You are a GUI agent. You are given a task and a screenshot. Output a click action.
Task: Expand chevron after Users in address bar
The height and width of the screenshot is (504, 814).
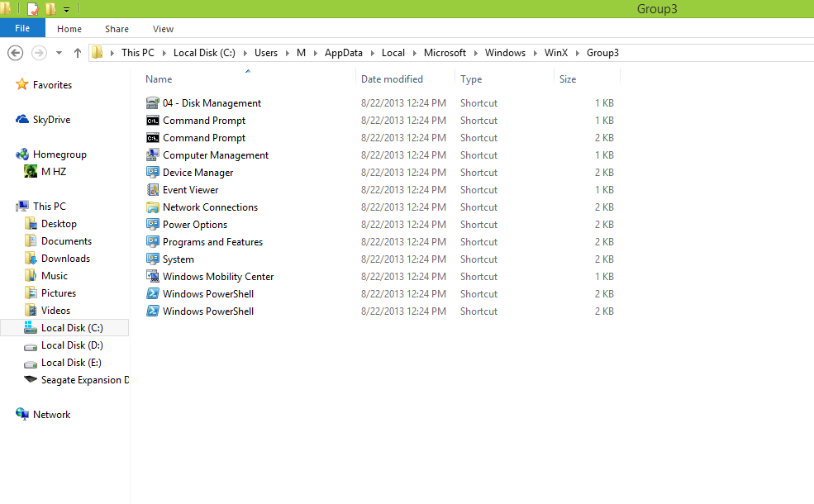[x=287, y=53]
